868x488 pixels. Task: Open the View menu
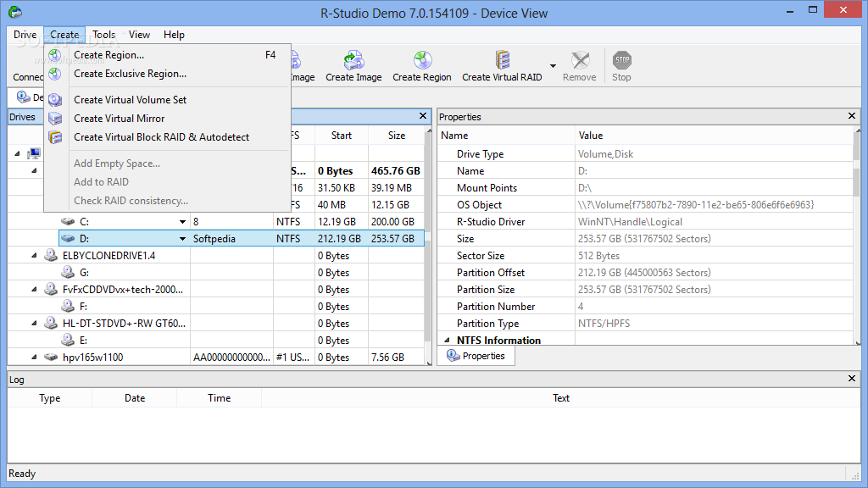point(139,34)
